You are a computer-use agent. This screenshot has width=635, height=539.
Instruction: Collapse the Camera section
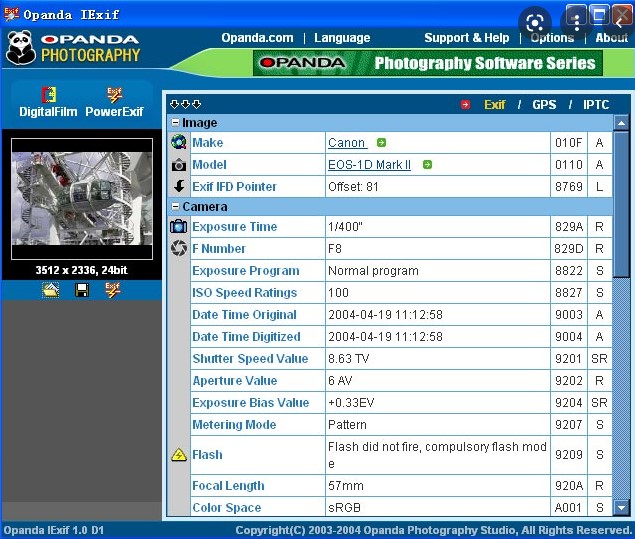[x=175, y=207]
